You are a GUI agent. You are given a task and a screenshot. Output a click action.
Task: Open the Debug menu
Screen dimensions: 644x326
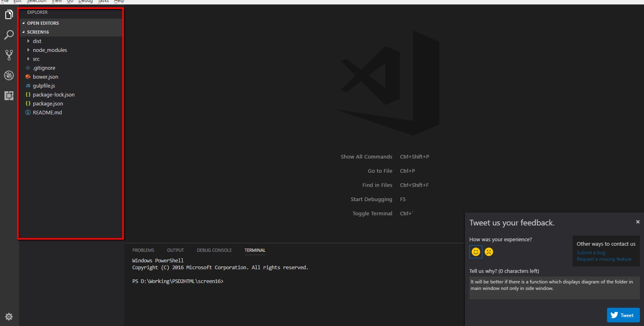(85, 2)
